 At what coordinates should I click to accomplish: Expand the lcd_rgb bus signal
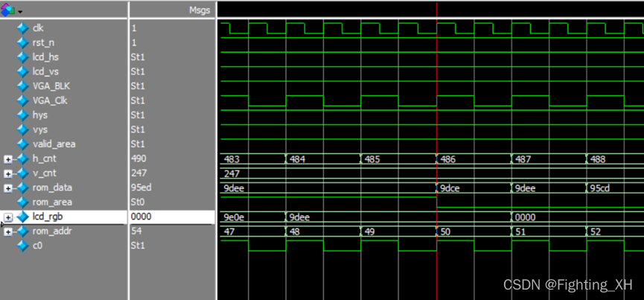click(x=7, y=217)
